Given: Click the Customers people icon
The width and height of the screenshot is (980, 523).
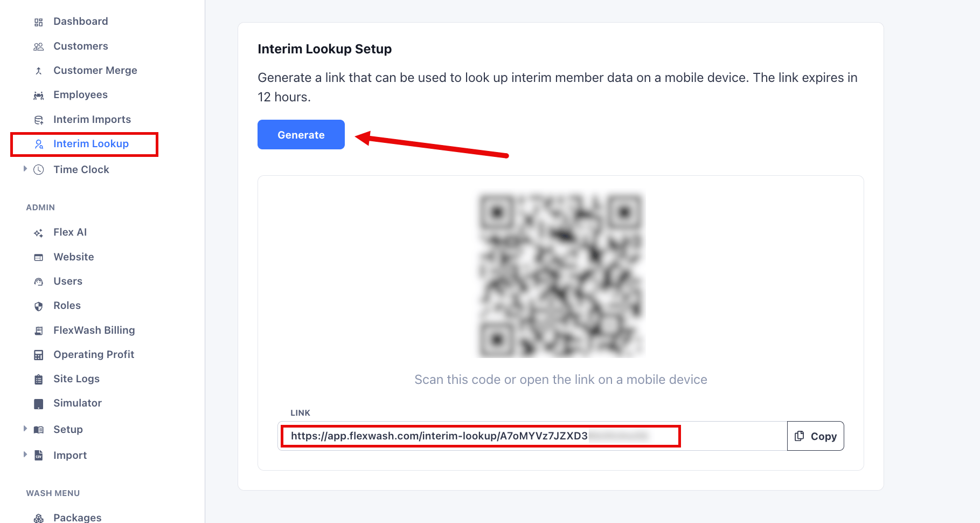Looking at the screenshot, I should (x=38, y=47).
